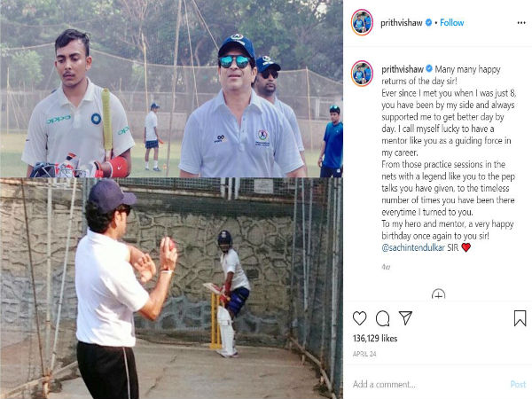Click verified badge beside header username
Image resolution: width=532 pixels, height=399 pixels.
[x=428, y=22]
